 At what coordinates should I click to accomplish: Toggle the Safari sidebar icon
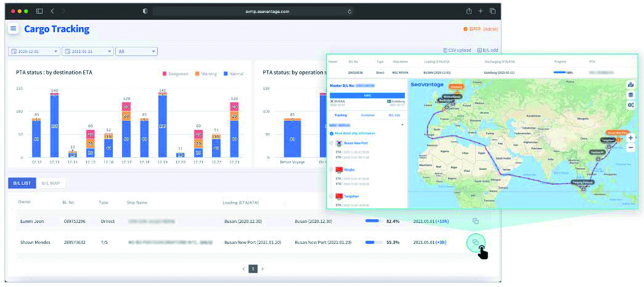tap(39, 11)
